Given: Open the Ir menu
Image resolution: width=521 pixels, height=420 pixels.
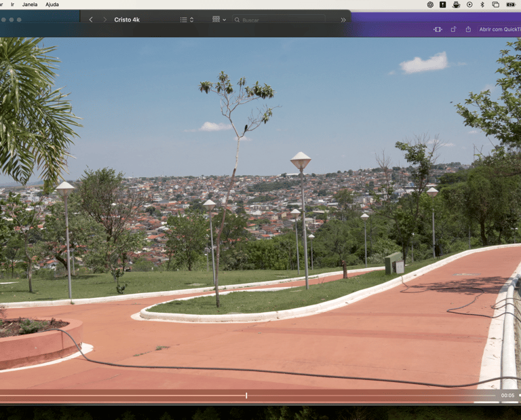Looking at the screenshot, I should pos(13,4).
